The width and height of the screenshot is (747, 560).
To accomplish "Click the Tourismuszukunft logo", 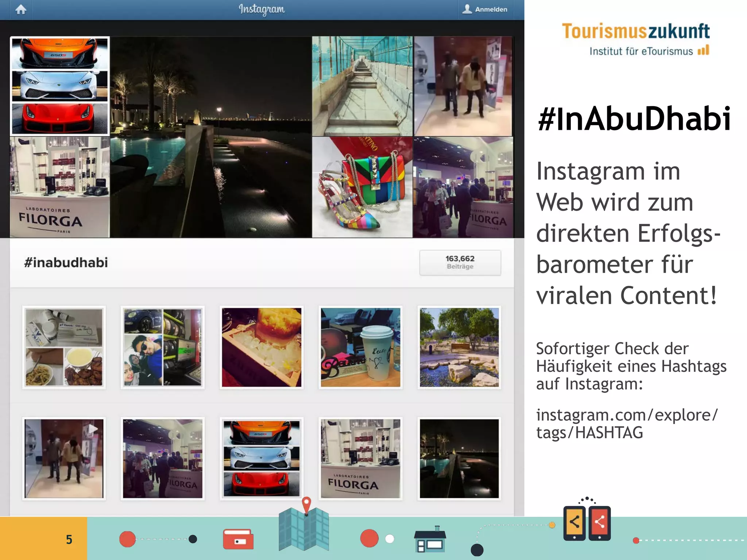I will (636, 39).
